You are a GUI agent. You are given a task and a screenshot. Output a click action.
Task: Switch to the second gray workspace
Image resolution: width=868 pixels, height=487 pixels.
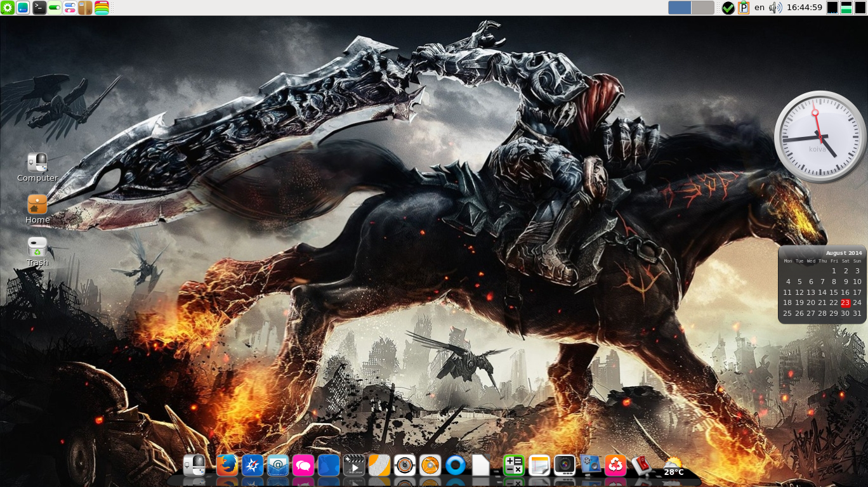(x=702, y=8)
